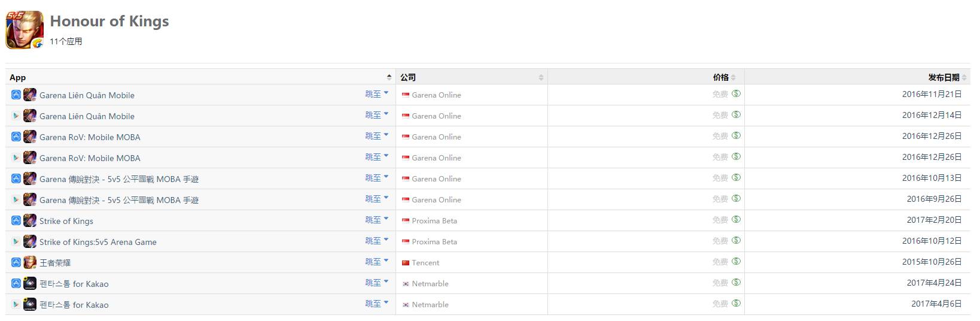Click App Store icon beside 王者荣耀
The width and height of the screenshot is (980, 321).
[16, 262]
